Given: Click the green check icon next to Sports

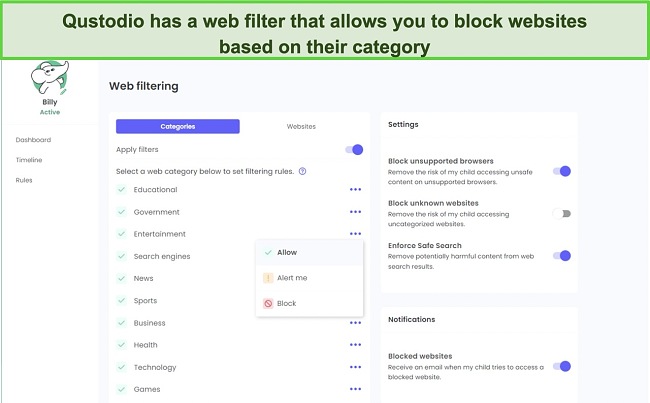Looking at the screenshot, I should [x=121, y=301].
